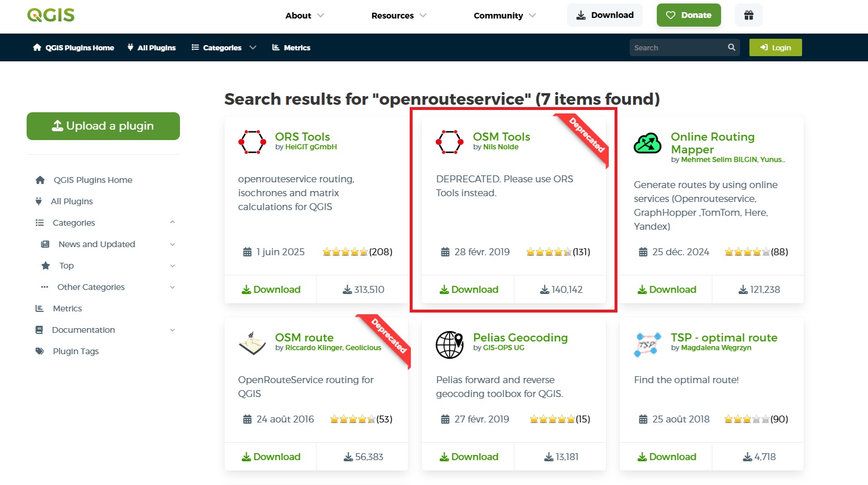Click Online Routing Mapper star rating

pyautogui.click(x=747, y=252)
